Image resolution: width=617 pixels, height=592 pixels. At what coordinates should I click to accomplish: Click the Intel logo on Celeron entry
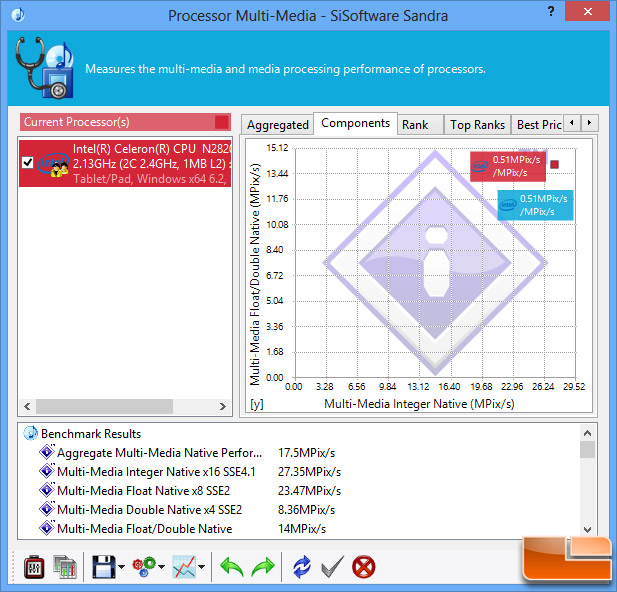tap(53, 164)
